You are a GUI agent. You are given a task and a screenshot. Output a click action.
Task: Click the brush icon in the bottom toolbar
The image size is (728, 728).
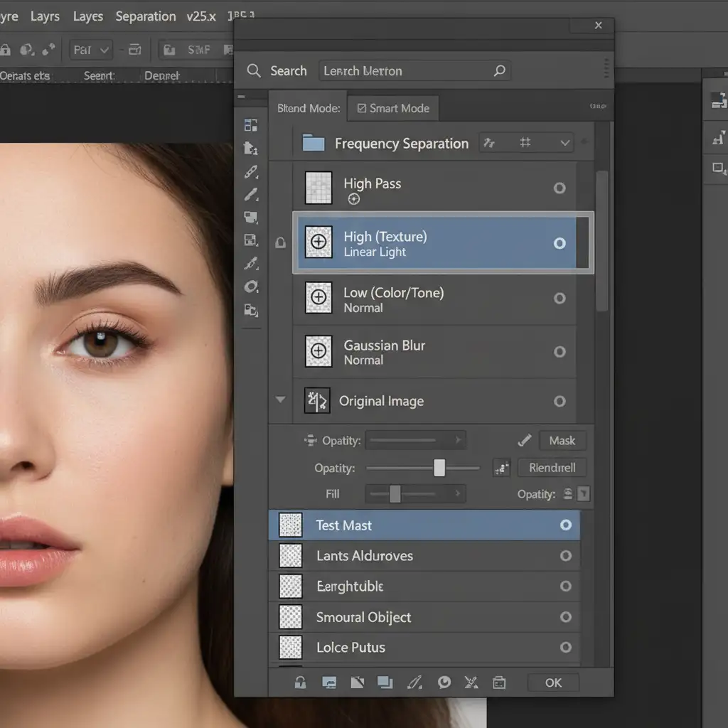(x=414, y=683)
